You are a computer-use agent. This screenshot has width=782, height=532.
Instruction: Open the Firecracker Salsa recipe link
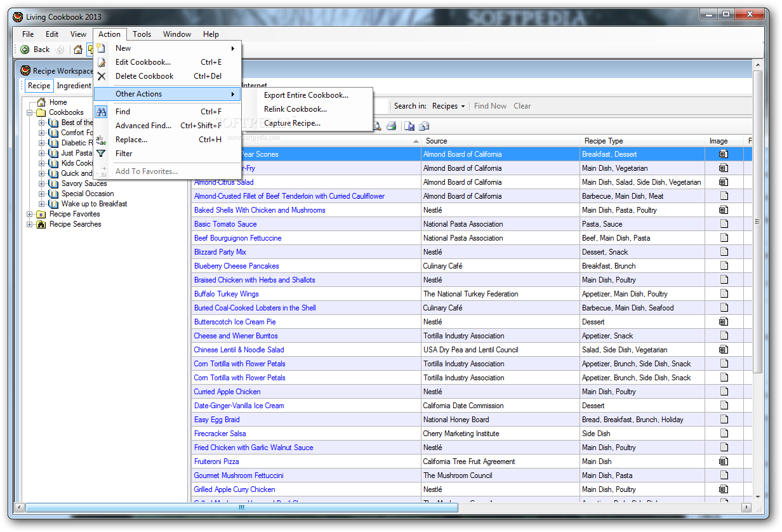[220, 434]
